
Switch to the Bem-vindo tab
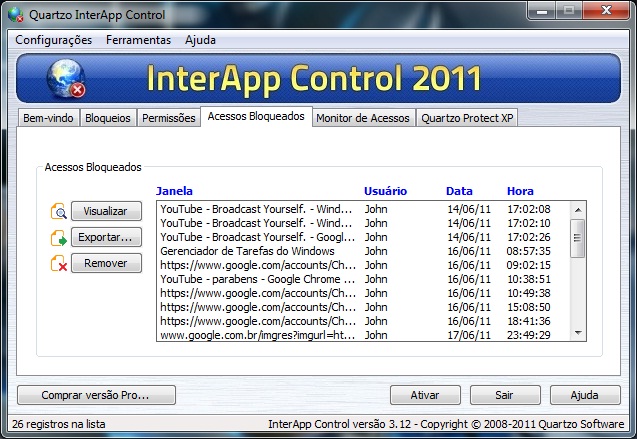tap(48, 118)
